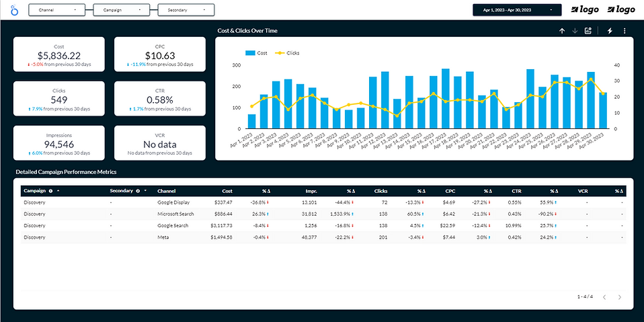Click the drill up arrow icon
The image size is (644, 322).
[x=562, y=31]
